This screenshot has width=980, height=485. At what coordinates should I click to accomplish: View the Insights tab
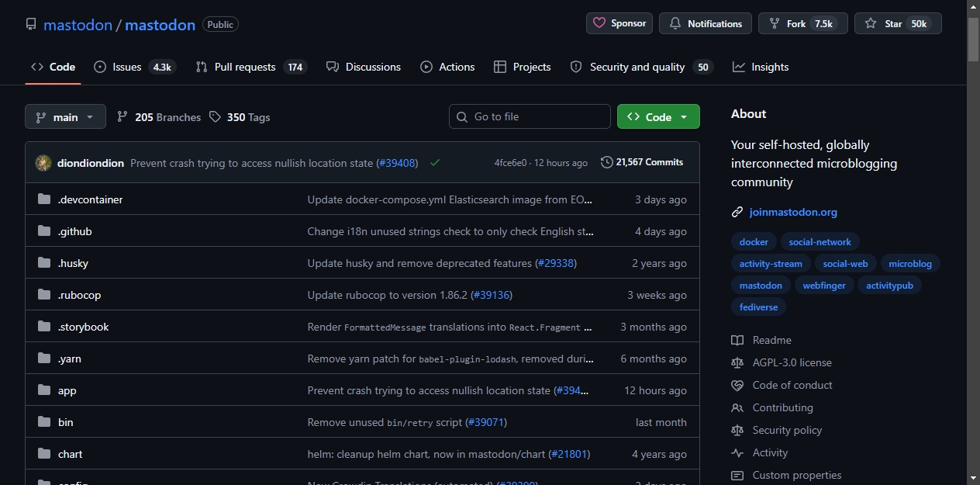pos(761,67)
